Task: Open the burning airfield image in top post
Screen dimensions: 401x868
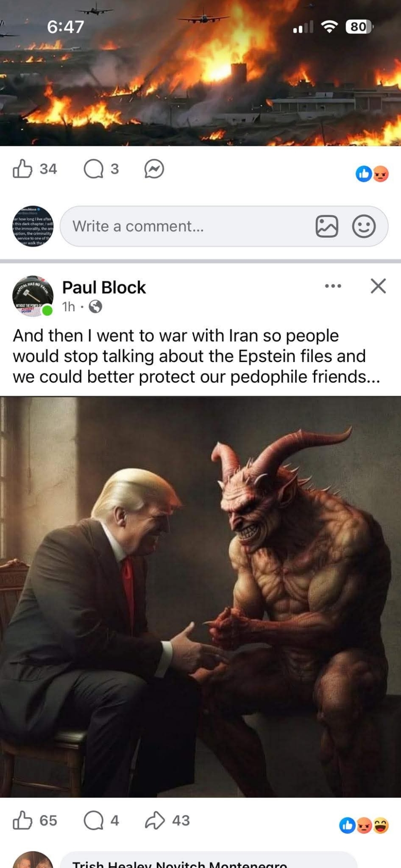Action: 200,73
